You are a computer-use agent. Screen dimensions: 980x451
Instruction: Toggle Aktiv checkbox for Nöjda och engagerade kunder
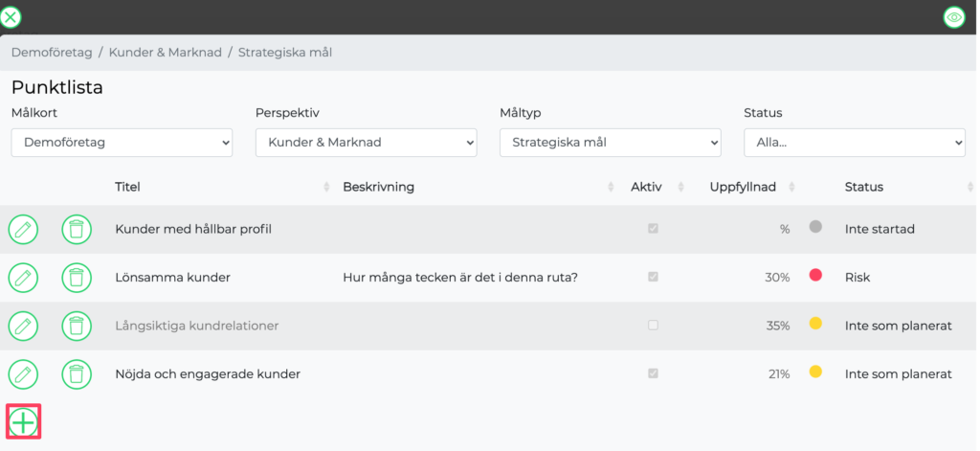point(653,373)
